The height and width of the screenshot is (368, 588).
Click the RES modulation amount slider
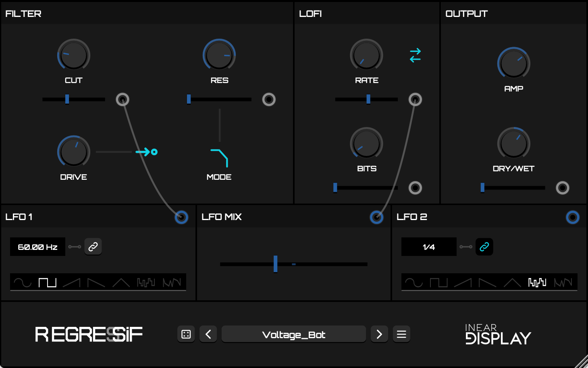219,99
